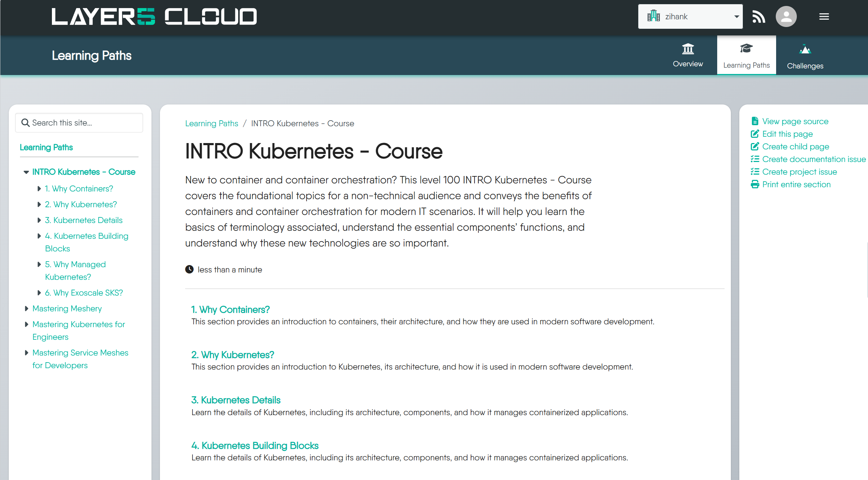This screenshot has width=868, height=480.
Task: Click the Create child page link
Action: (x=795, y=147)
